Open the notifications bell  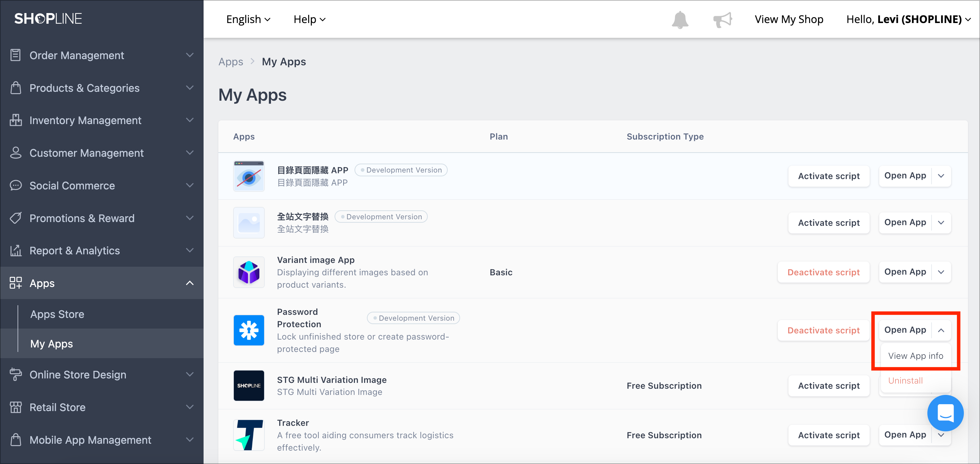(680, 19)
